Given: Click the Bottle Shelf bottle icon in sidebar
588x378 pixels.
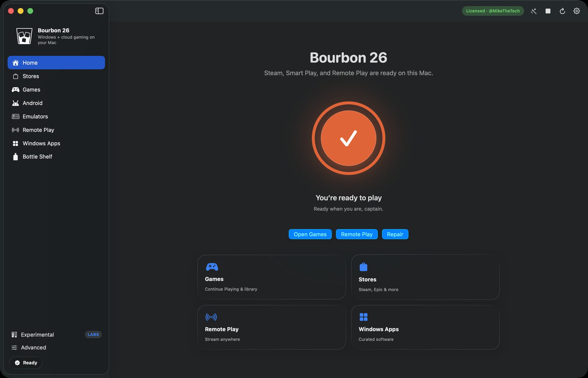Looking at the screenshot, I should click(16, 157).
